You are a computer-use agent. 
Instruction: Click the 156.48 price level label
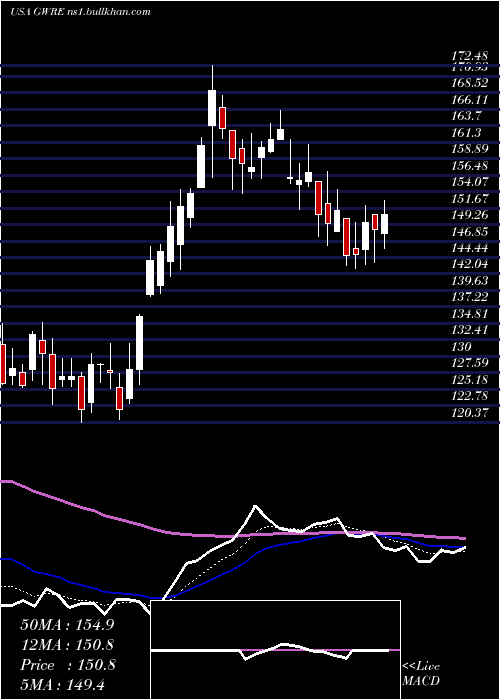tap(470, 166)
